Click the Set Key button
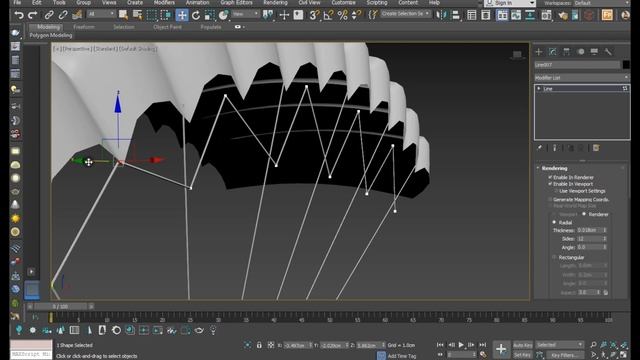Screen dimensions: 640x360 (x=523, y=355)
